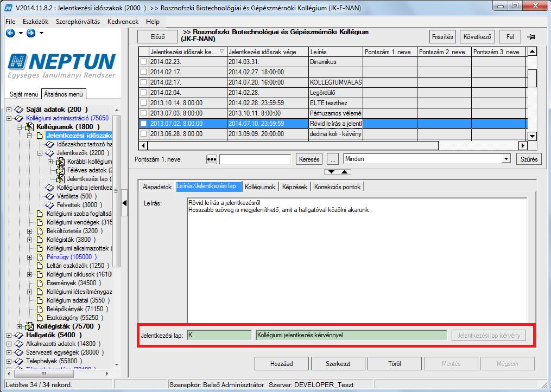Screen dimensions: 551x392
Task: Click the Várólista (500) node icon
Action: 50,196
